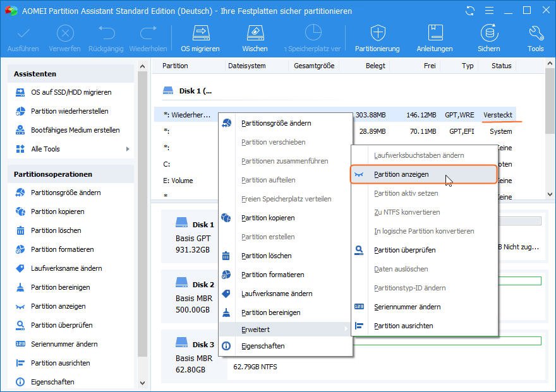Click Partition kopieren sidebar icon
The image size is (556, 392).
(20, 211)
